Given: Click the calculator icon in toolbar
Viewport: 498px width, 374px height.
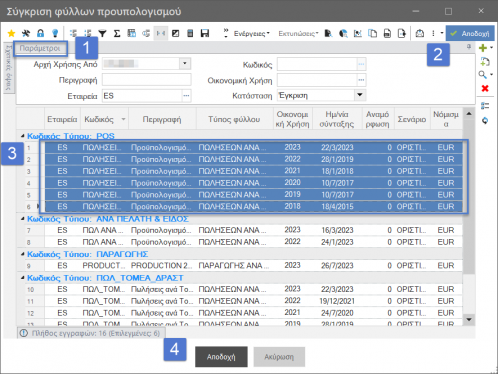Looking at the screenshot, I should tap(190, 33).
